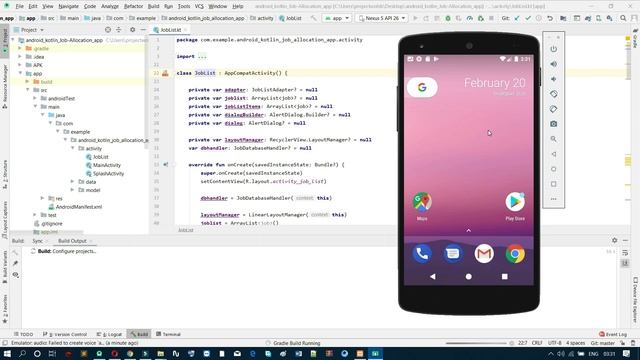Click the emulator volume down icon
This screenshot has height=360, width=640.
pyautogui.click(x=553, y=79)
